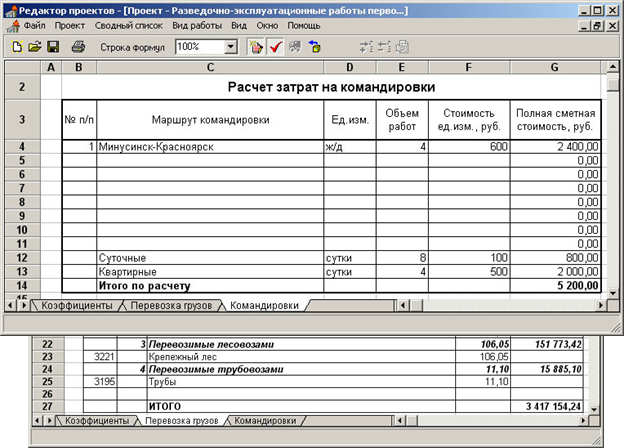Open the Файл menu
The width and height of the screenshot is (624, 448).
click(35, 25)
